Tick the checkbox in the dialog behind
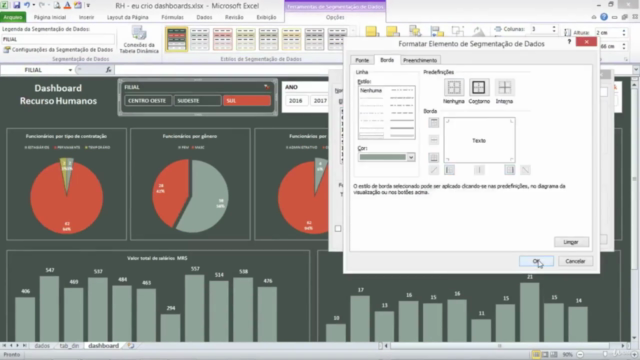Screen dimensions: 640x360 [x=338, y=229]
